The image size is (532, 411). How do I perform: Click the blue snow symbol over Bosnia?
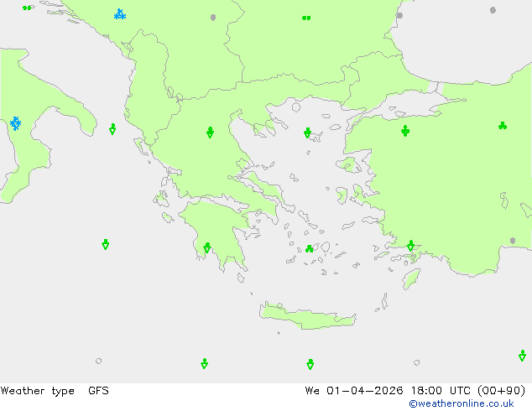[x=120, y=14]
